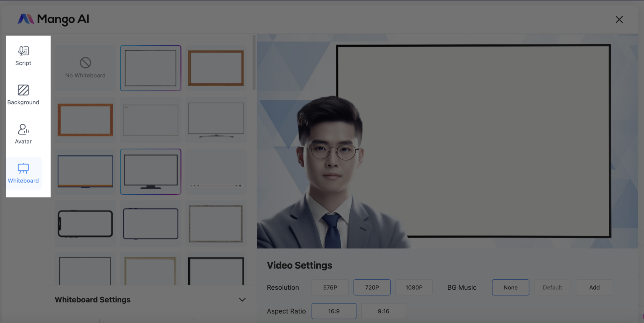Collapse the Whiteboard Settings section
The height and width of the screenshot is (323, 644).
click(242, 300)
